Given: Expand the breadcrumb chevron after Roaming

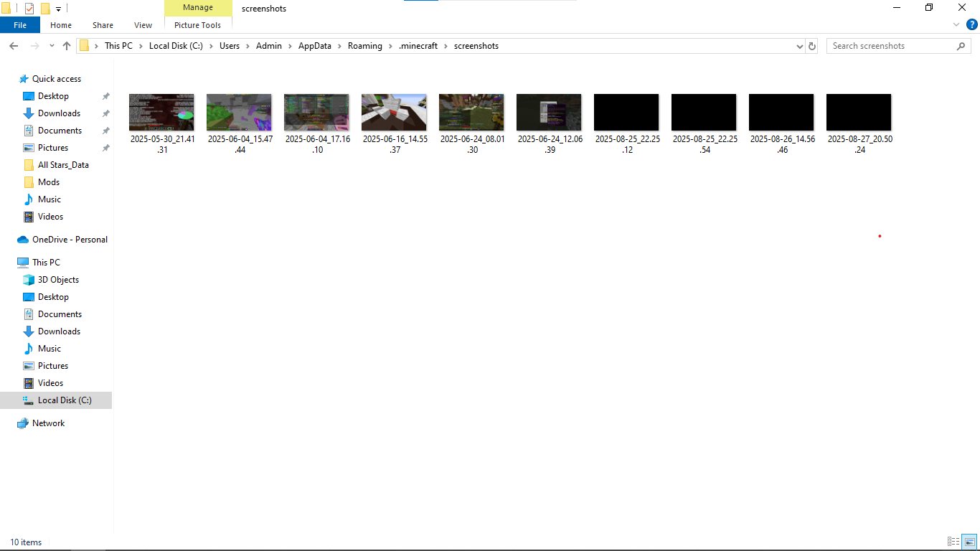Looking at the screenshot, I should pos(390,46).
